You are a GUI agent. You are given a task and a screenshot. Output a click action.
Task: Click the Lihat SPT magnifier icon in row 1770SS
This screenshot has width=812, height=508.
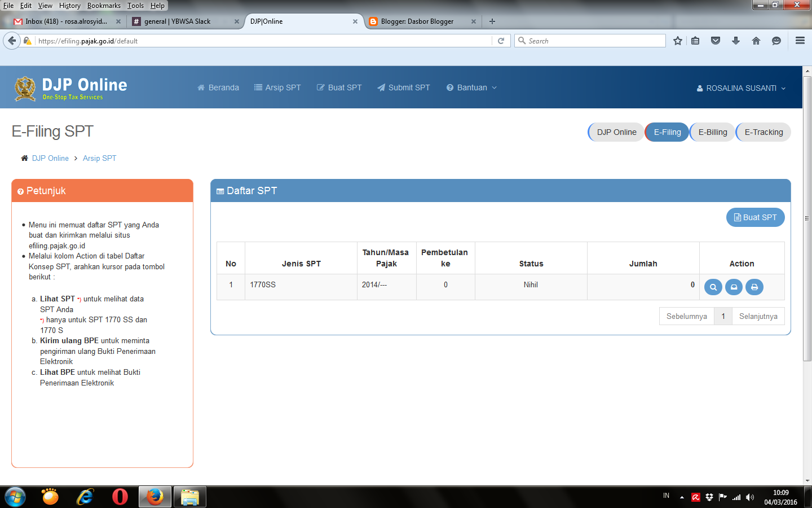pyautogui.click(x=713, y=287)
